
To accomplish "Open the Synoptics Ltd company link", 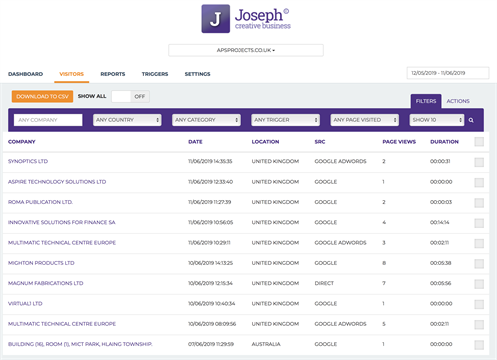I will click(28, 161).
